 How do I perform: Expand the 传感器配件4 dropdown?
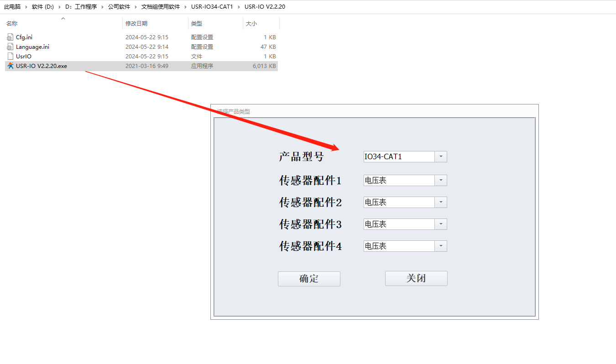(x=441, y=246)
